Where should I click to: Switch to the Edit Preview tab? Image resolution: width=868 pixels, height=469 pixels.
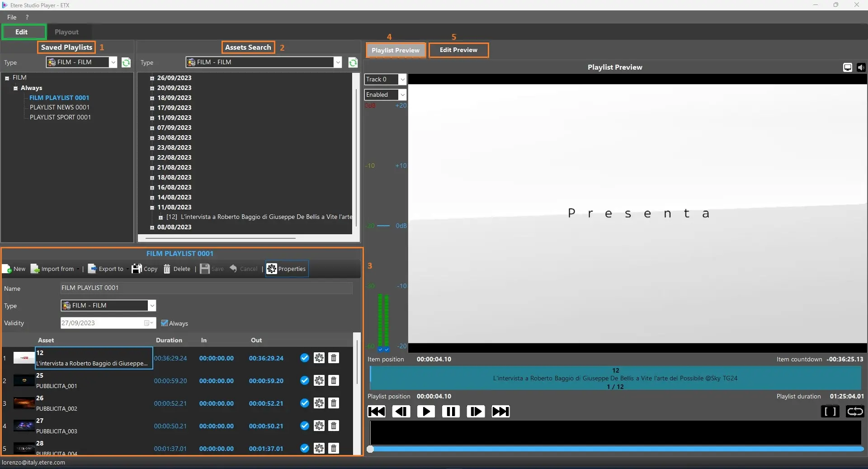click(458, 50)
